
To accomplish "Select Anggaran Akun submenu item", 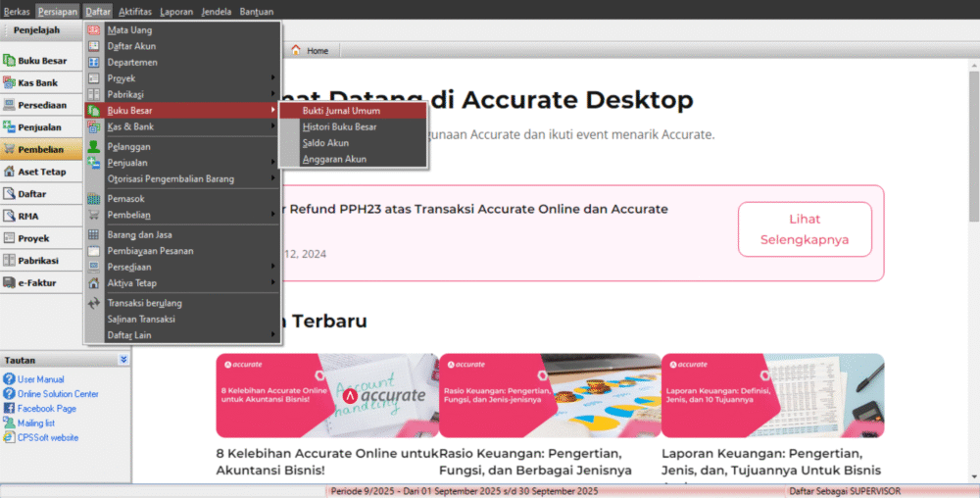I will (x=354, y=160).
